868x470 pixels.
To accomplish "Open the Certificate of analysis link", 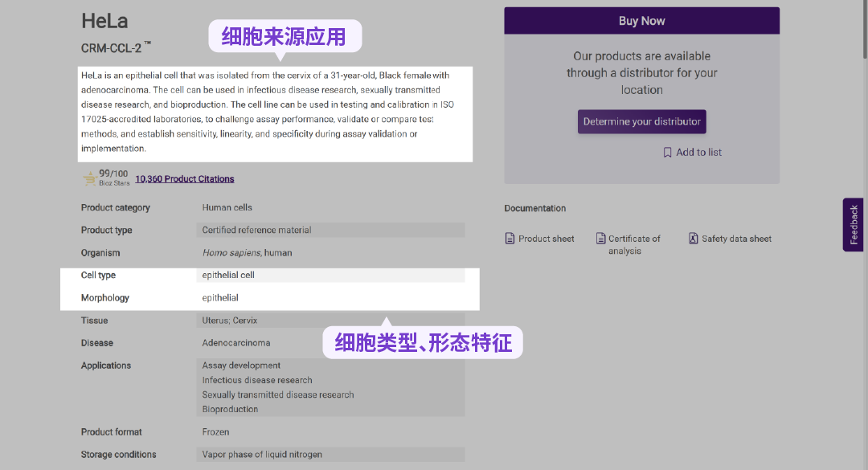I will 634,245.
